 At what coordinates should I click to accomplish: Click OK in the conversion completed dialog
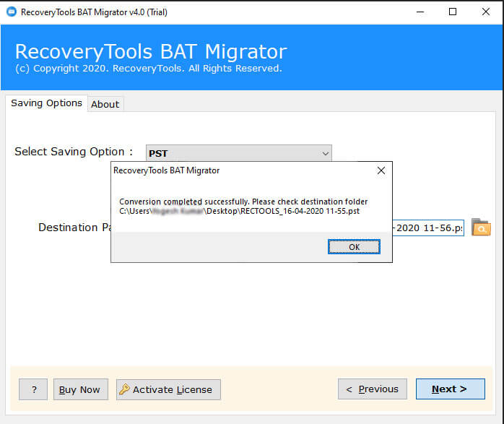[x=354, y=246]
